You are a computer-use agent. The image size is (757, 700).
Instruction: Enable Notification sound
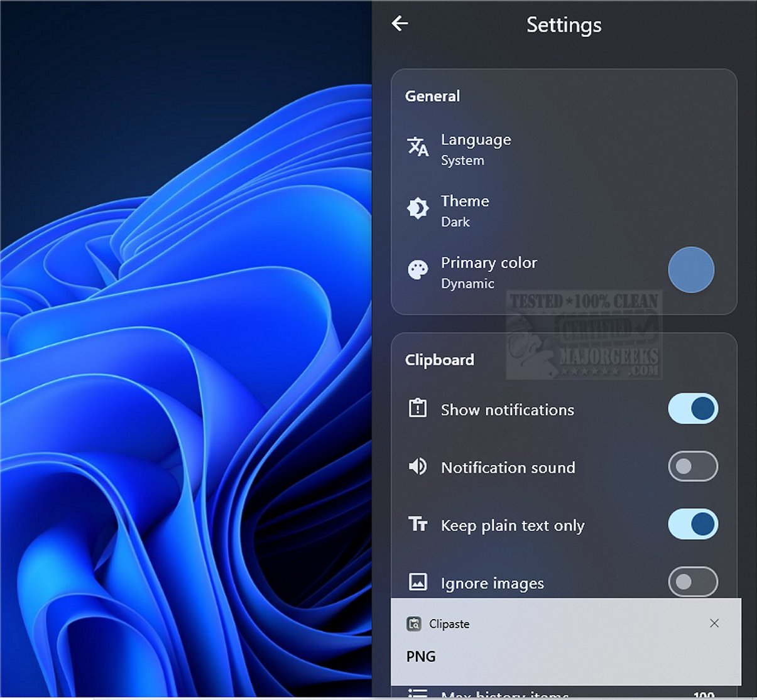[692, 466]
